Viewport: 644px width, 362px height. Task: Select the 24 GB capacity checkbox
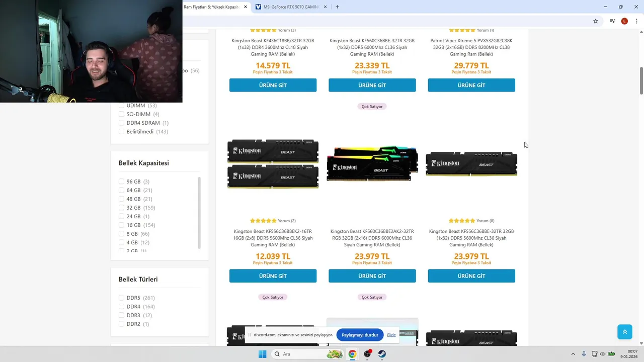[x=121, y=216]
